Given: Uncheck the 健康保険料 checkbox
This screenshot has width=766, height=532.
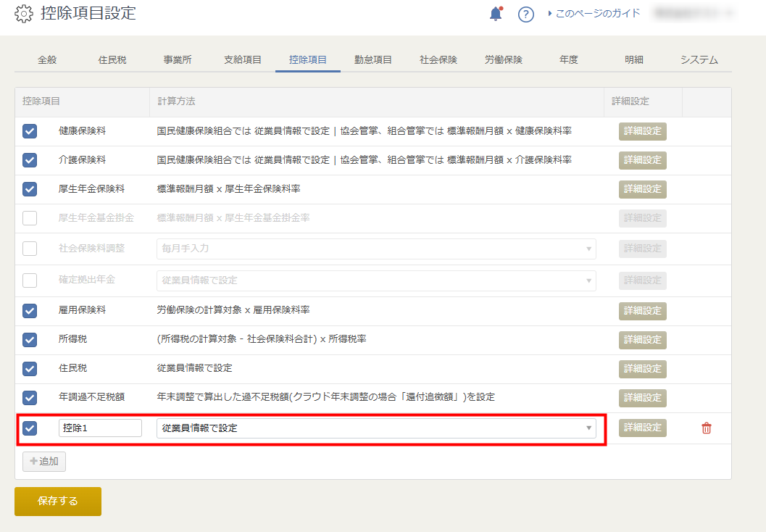Looking at the screenshot, I should click(30, 131).
